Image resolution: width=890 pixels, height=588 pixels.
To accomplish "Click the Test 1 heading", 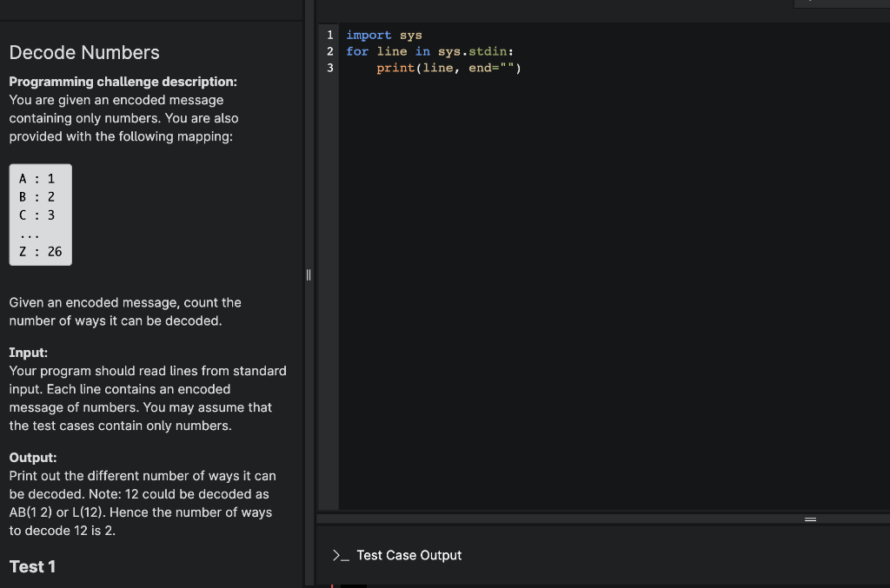I will pyautogui.click(x=32, y=567).
